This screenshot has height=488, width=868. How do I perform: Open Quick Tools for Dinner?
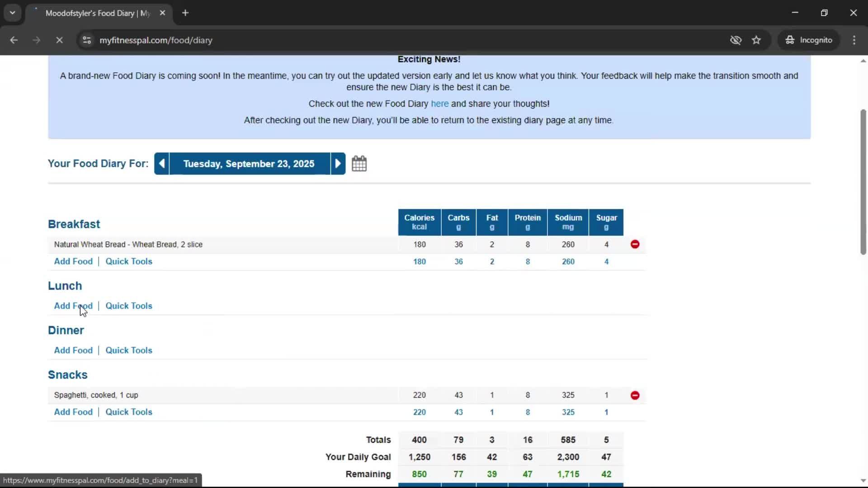click(129, 351)
